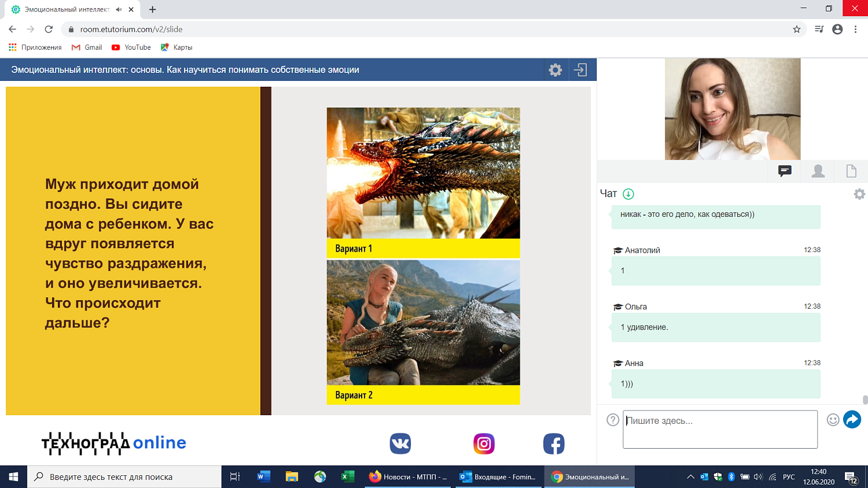This screenshot has width=868, height=488.
Task: Open the Карты bookmark
Action: (176, 47)
